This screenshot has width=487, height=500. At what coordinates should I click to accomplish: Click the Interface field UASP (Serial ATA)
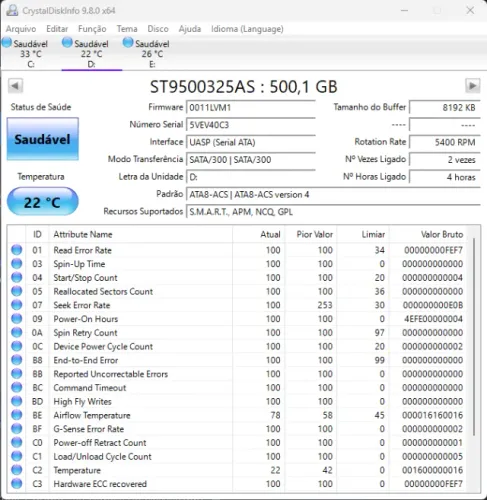251,142
